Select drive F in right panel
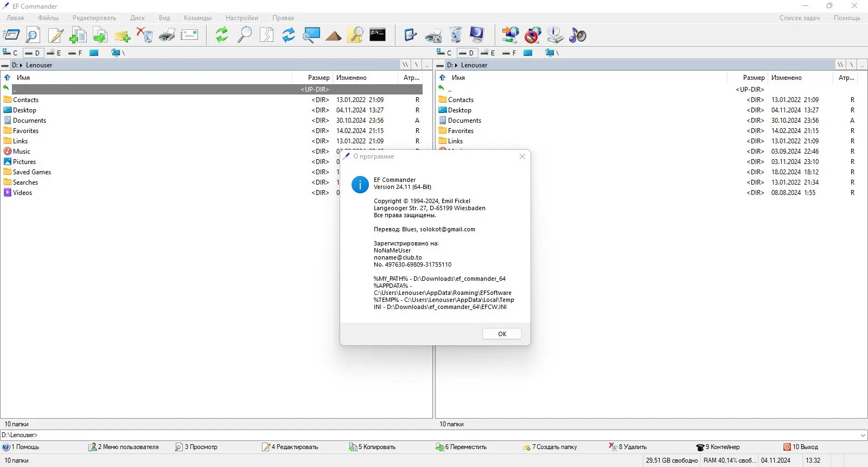This screenshot has width=868, height=467. [509, 53]
